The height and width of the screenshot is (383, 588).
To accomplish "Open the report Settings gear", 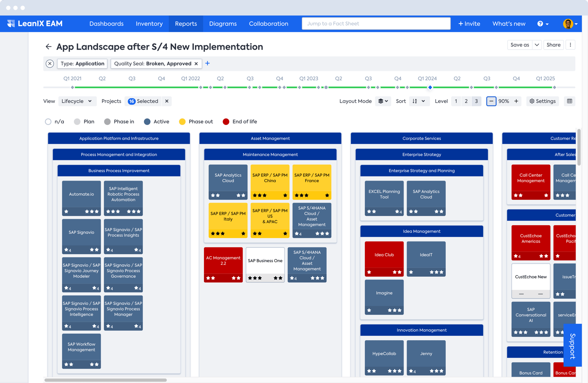I will pyautogui.click(x=542, y=101).
